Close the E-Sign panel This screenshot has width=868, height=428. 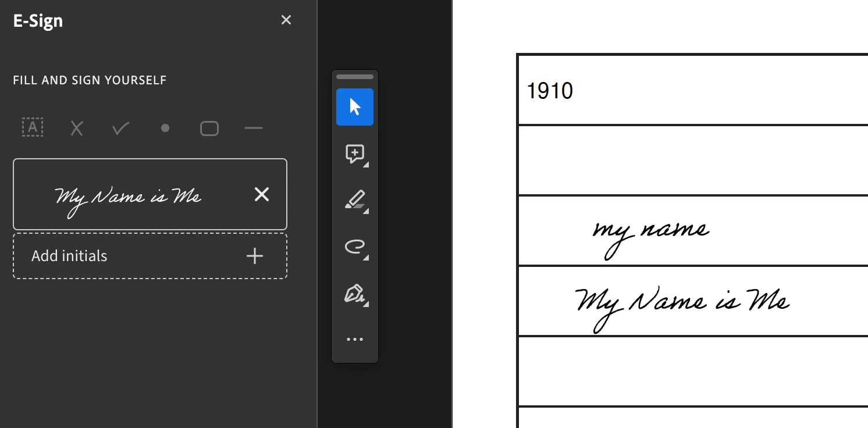286,20
